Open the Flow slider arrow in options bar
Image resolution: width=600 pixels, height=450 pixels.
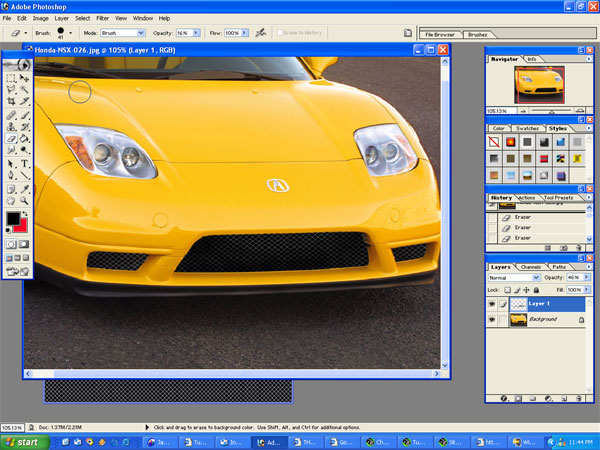[245, 33]
